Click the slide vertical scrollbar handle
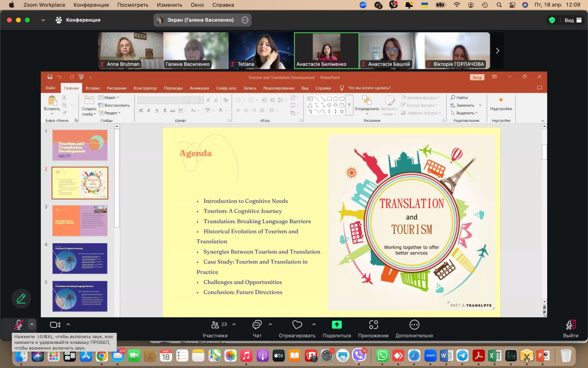The height and width of the screenshot is (368, 588). (x=544, y=152)
